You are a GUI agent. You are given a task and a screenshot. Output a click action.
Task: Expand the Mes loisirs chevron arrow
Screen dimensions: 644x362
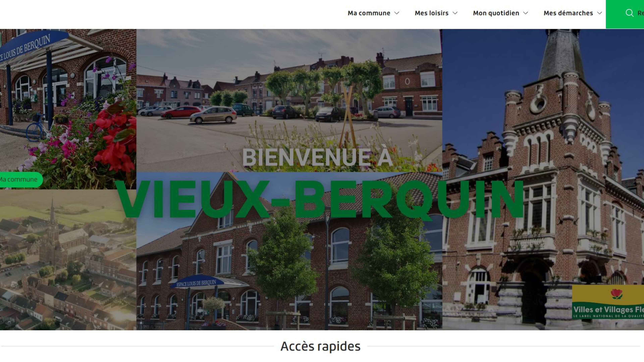(x=455, y=13)
